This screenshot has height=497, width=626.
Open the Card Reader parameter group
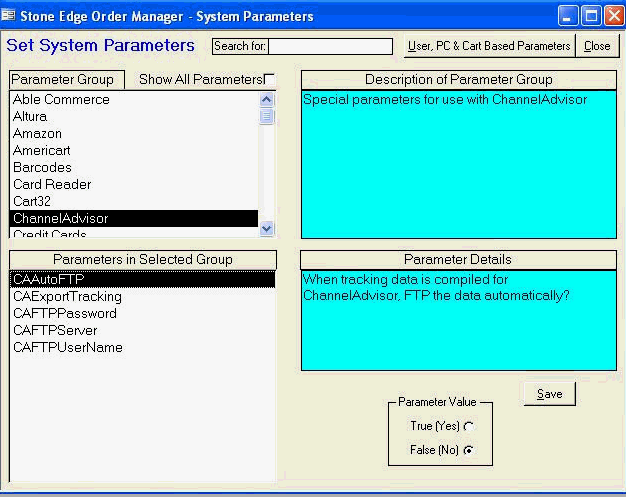pos(134,184)
